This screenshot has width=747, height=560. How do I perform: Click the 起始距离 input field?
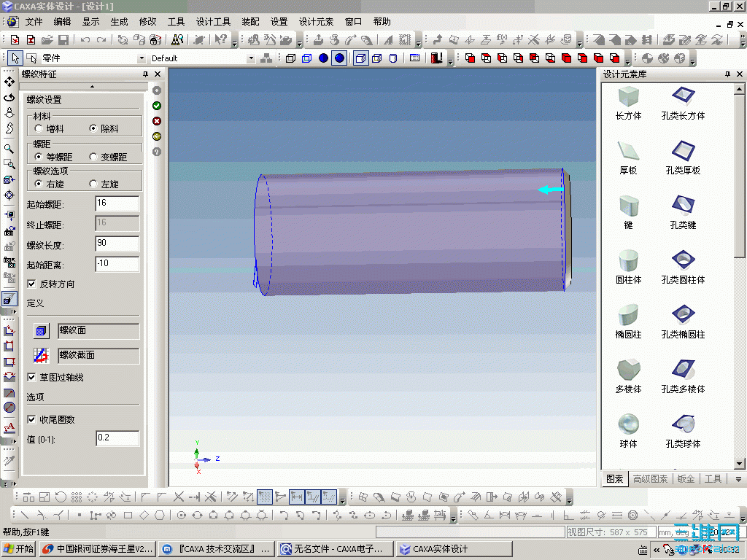point(117,264)
